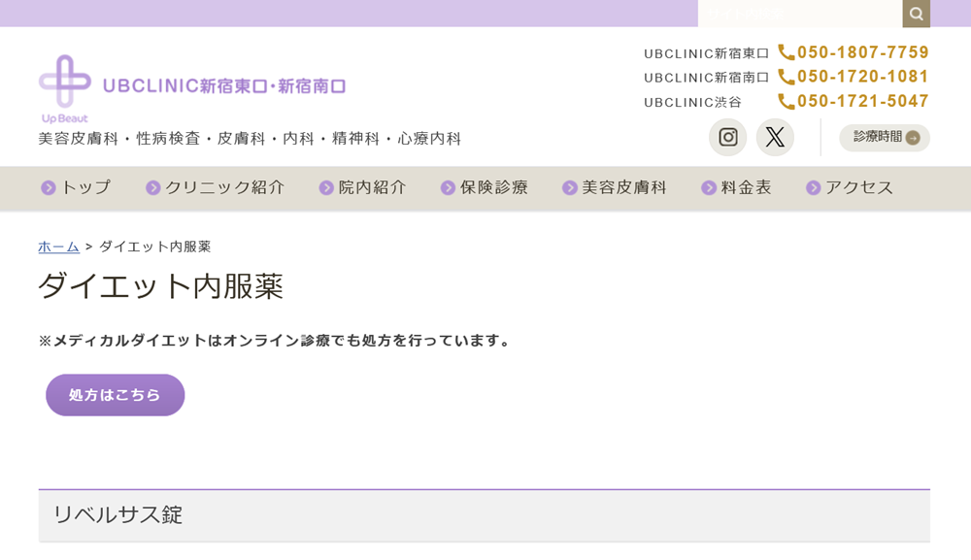Open 保険診療 menu item
Image resolution: width=971 pixels, height=560 pixels.
485,187
